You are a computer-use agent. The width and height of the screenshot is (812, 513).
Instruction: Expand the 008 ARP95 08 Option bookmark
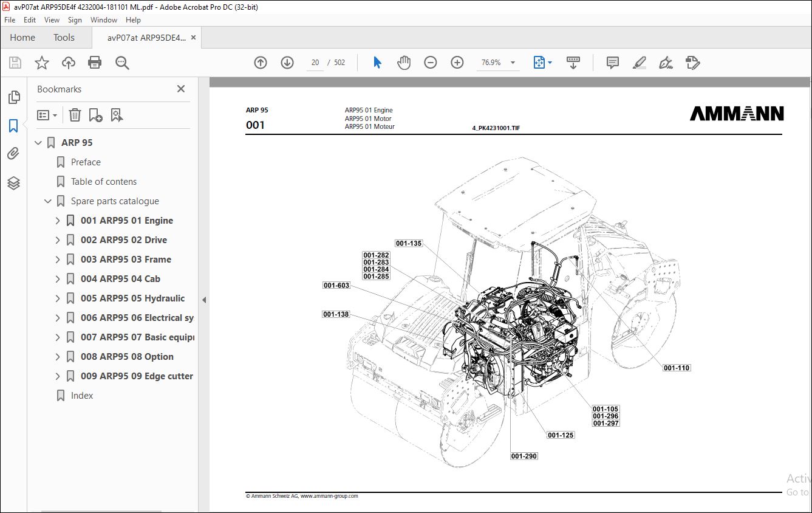coord(58,357)
